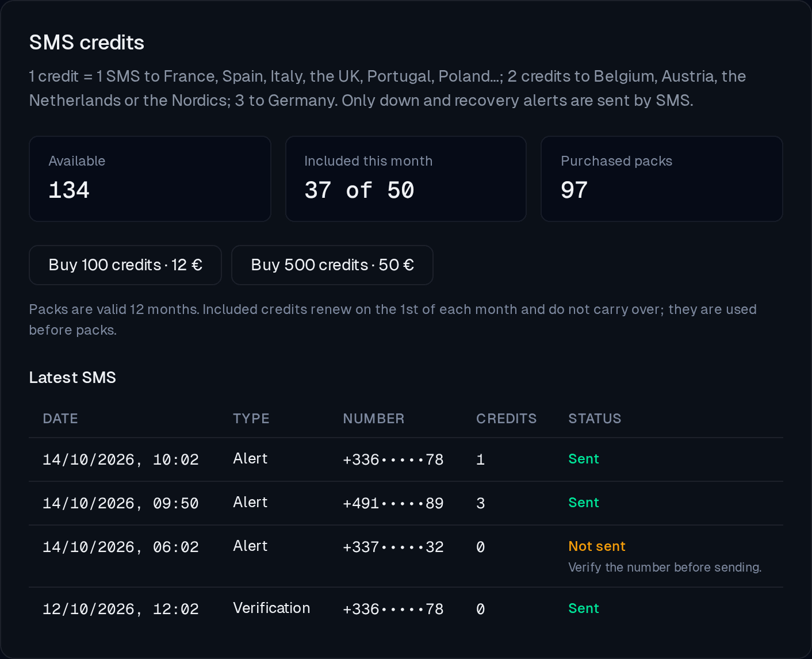This screenshot has height=659, width=812.
Task: Click the CREDITS column header
Action: pos(507,419)
